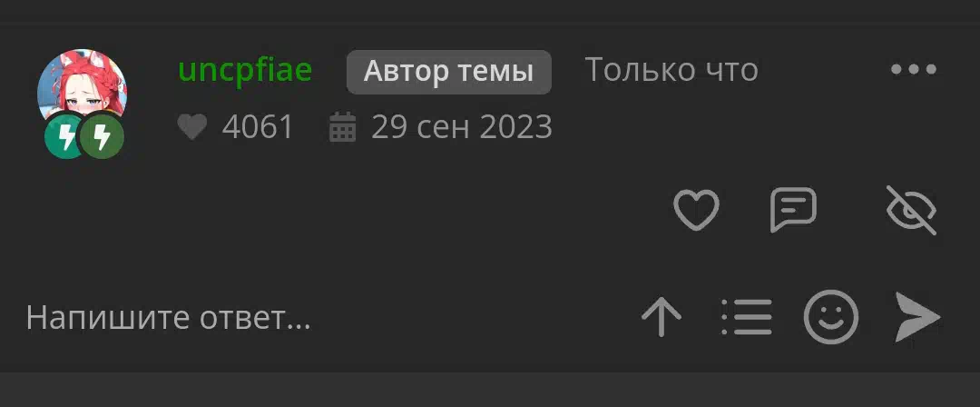Like the post with the heart outline icon
The image size is (980, 407).
(696, 210)
